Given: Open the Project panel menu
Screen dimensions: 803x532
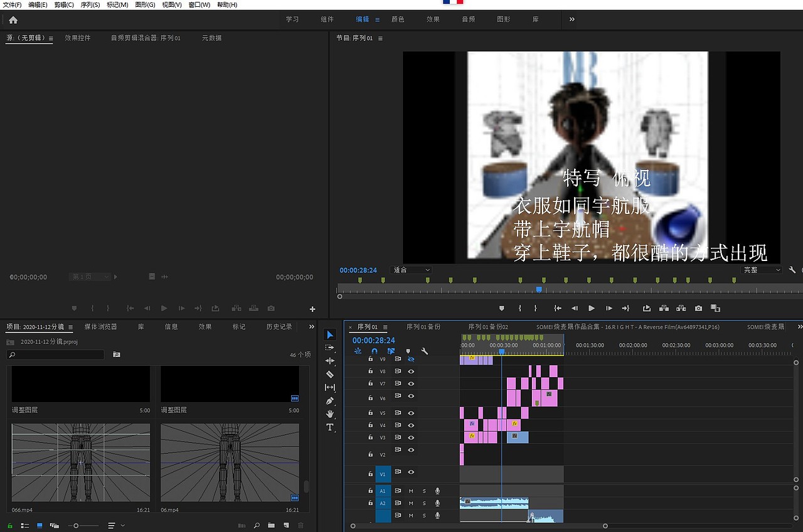Looking at the screenshot, I should coord(70,327).
